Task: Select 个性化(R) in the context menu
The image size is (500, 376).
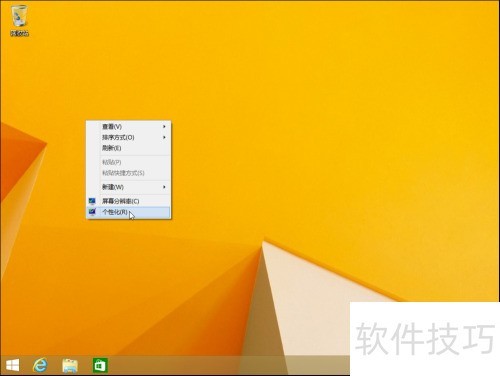Action: click(129, 212)
